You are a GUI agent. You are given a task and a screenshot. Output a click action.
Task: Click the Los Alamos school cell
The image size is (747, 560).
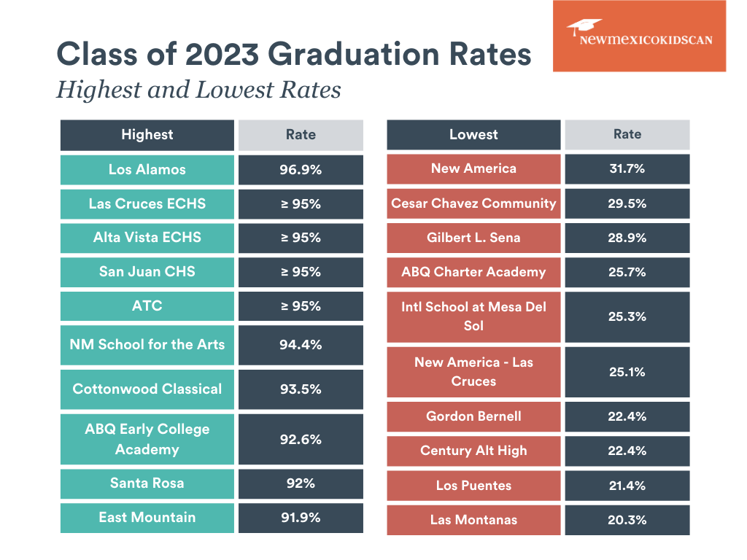tap(147, 170)
